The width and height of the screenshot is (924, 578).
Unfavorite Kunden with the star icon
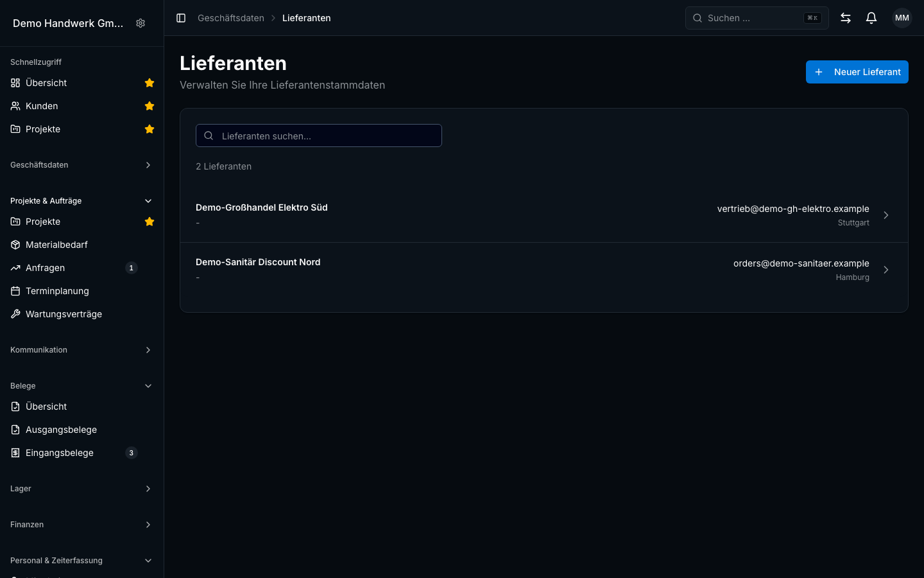click(150, 106)
